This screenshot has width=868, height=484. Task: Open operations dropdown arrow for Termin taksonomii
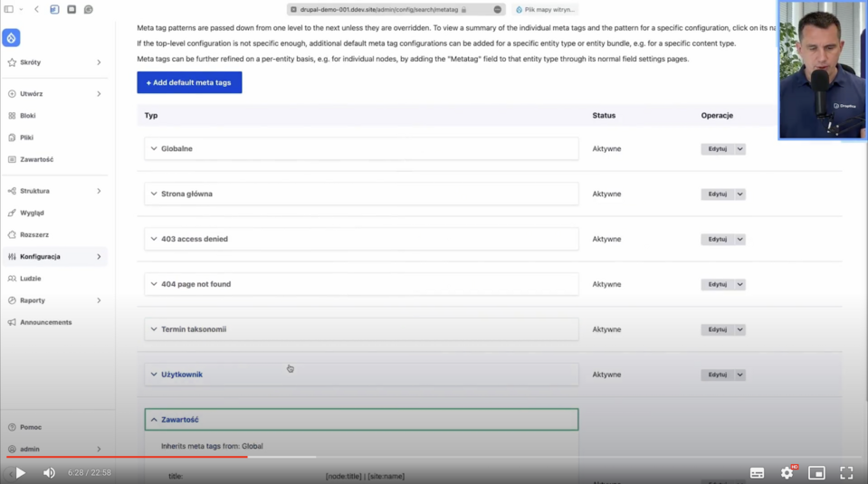(739, 329)
